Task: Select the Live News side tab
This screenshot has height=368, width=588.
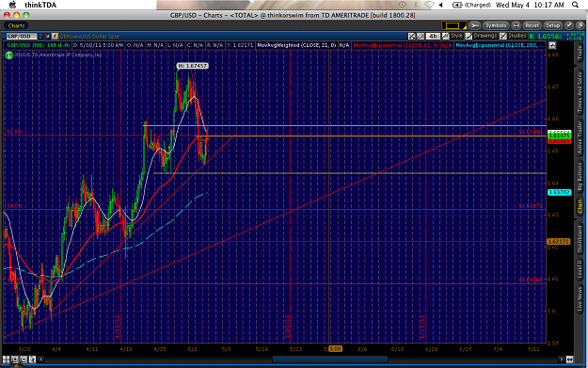Action: (580, 299)
